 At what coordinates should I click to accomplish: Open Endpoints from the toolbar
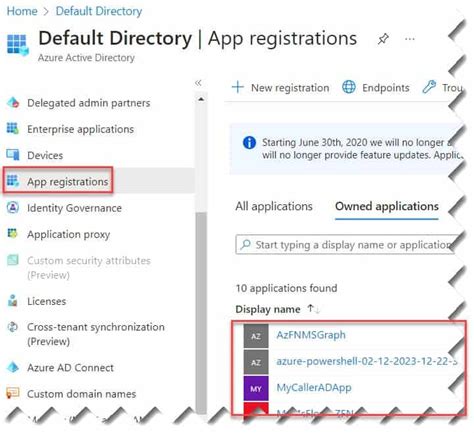tap(386, 88)
